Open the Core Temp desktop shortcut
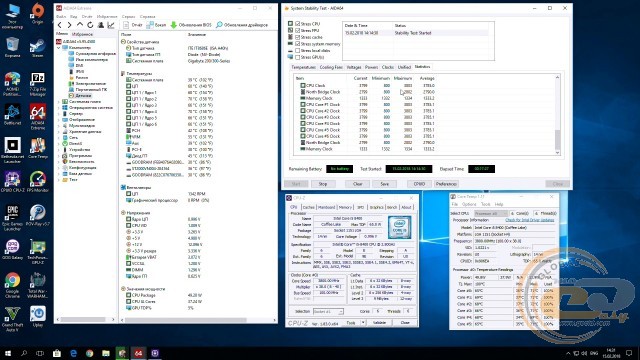640x360 pixels. pos(38,148)
